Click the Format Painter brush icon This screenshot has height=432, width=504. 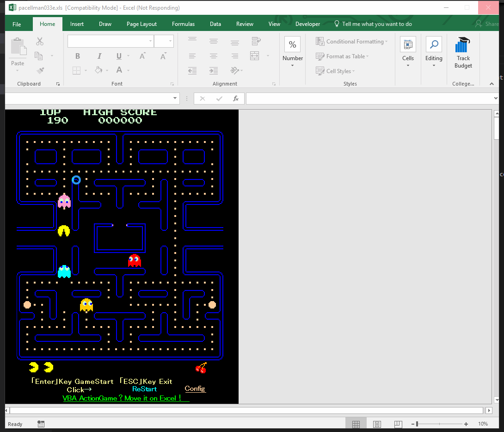[40, 71]
